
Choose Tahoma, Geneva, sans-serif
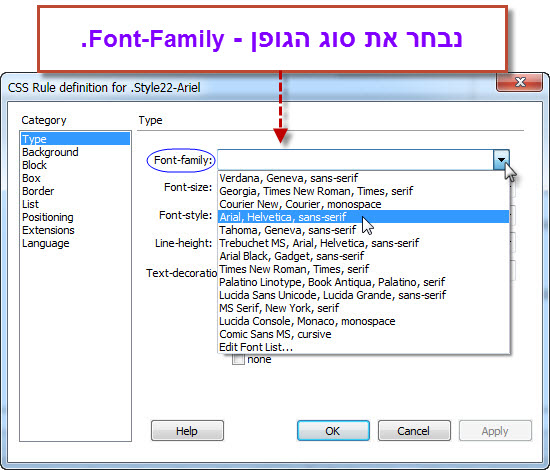pyautogui.click(x=363, y=230)
